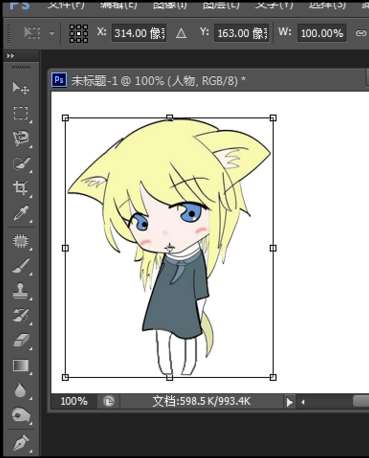Image resolution: width=369 pixels, height=458 pixels.
Task: Select the Spot Healing Brush tool
Action: pyautogui.click(x=21, y=241)
